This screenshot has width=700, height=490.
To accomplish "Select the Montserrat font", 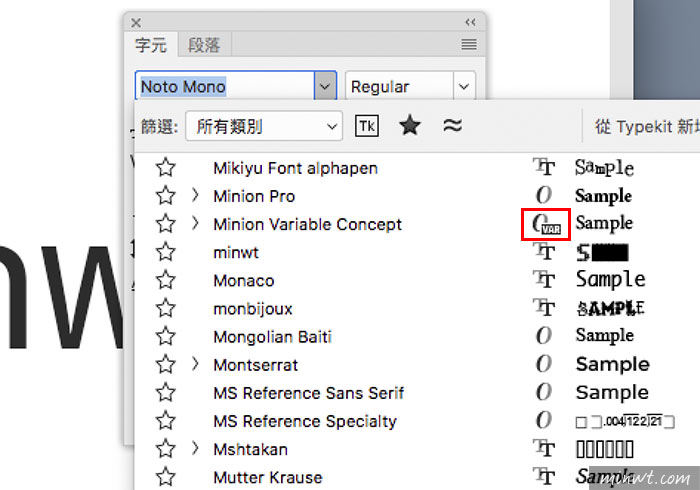I will 255,365.
